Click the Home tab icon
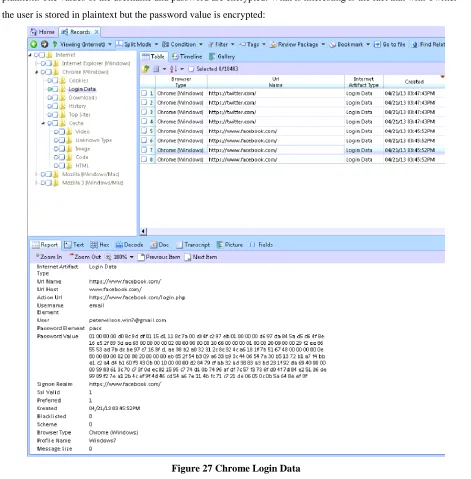This screenshot has width=471, height=479. (33, 32)
